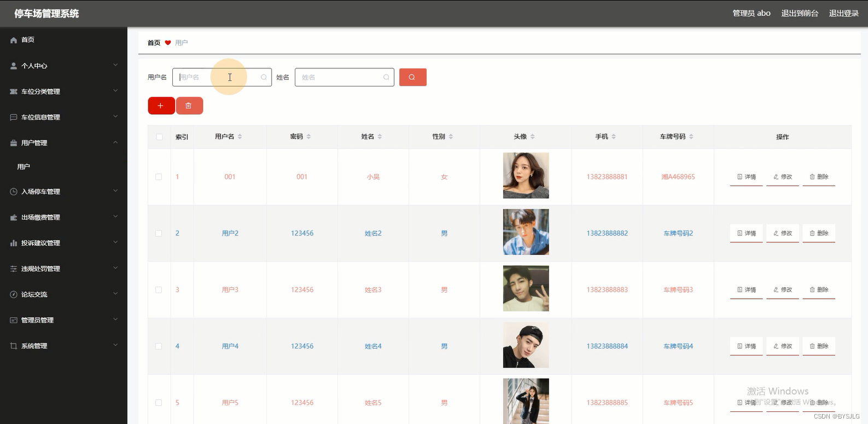868x424 pixels.
Task: Expand the 违规处罚管理 chevron
Action: pos(115,268)
